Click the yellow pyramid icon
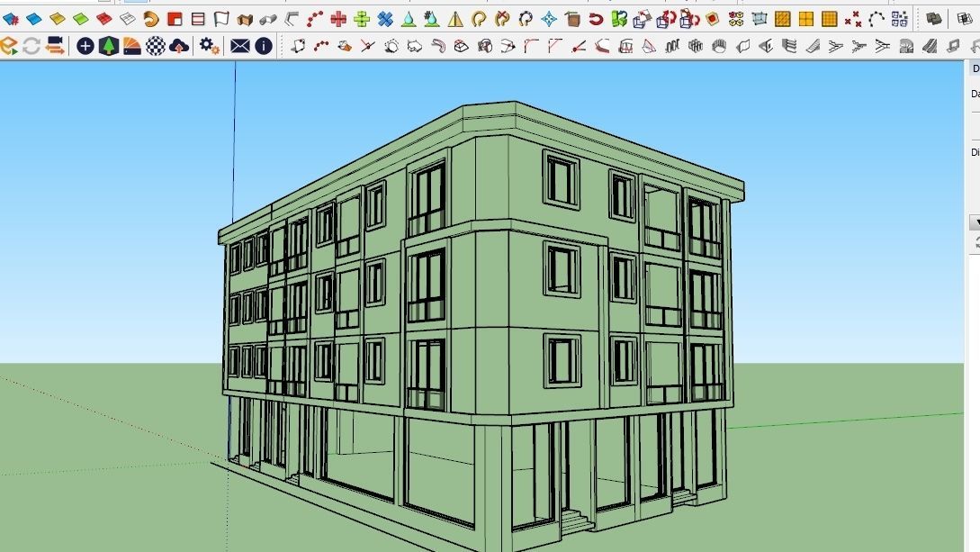 pos(455,20)
